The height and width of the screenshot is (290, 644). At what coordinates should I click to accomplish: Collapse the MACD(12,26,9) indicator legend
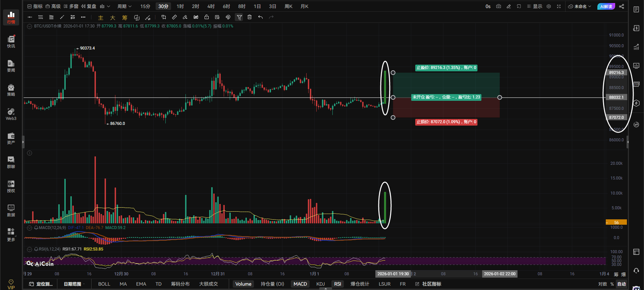pos(30,228)
